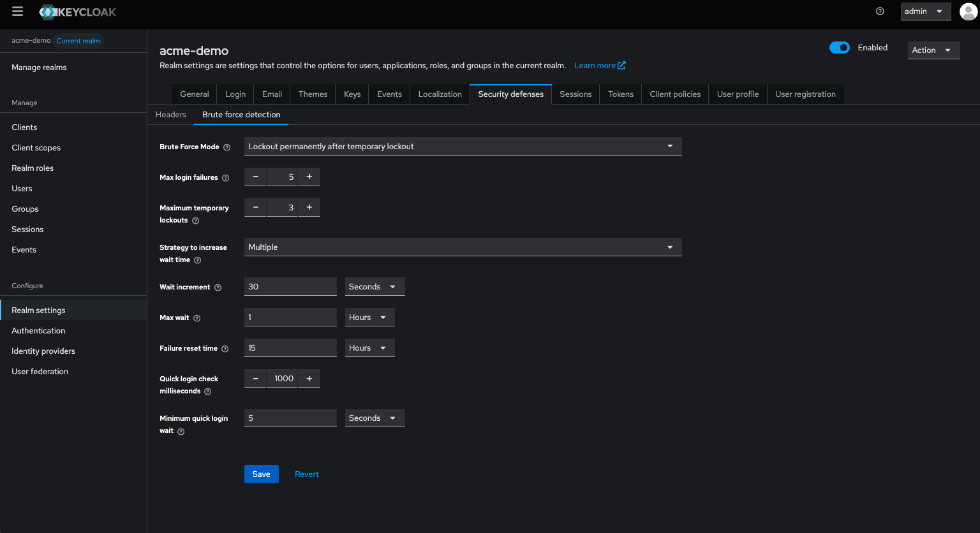The width and height of the screenshot is (980, 533).
Task: Click the Keycloak logo
Action: [77, 11]
